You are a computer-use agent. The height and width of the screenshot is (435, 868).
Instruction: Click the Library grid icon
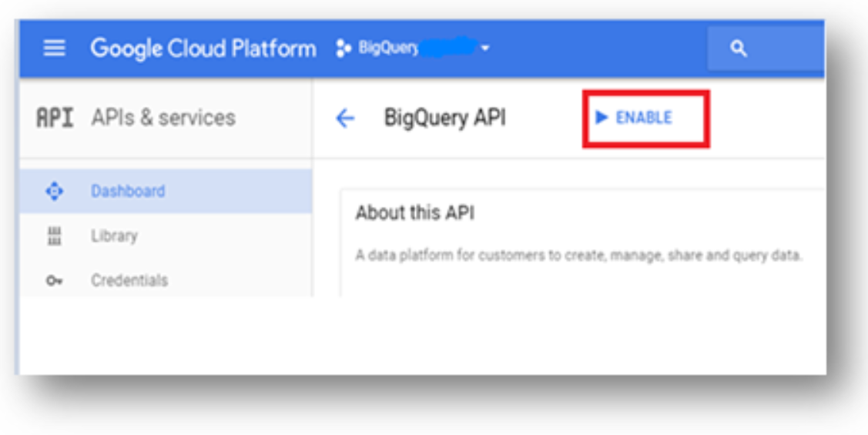tap(54, 236)
